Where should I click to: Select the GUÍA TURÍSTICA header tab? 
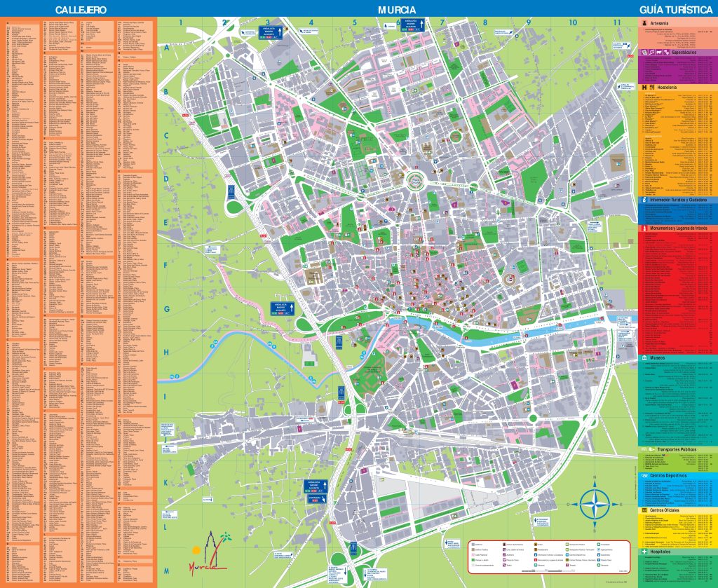675,8
